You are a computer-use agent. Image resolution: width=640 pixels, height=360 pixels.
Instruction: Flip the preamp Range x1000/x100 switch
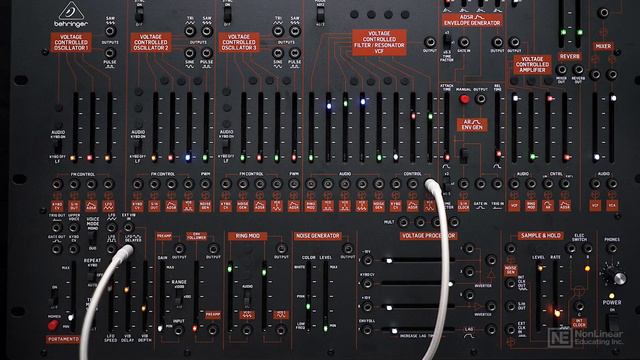click(178, 297)
